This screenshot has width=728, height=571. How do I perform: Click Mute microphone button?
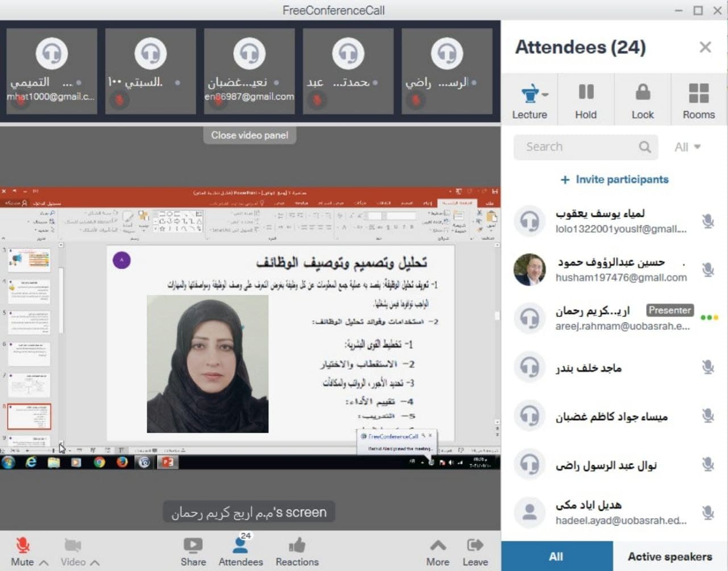(x=23, y=551)
